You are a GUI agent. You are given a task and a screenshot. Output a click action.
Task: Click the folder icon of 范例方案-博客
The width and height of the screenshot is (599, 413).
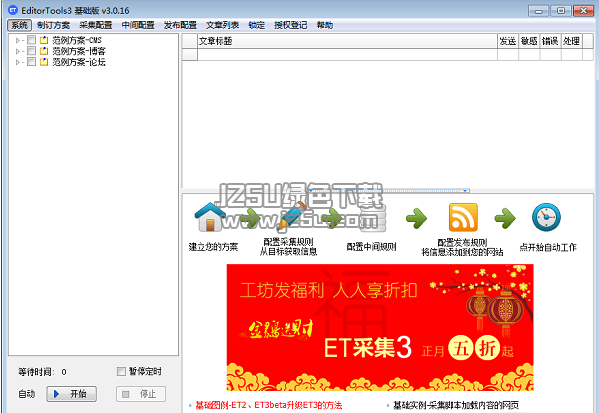tap(44, 51)
